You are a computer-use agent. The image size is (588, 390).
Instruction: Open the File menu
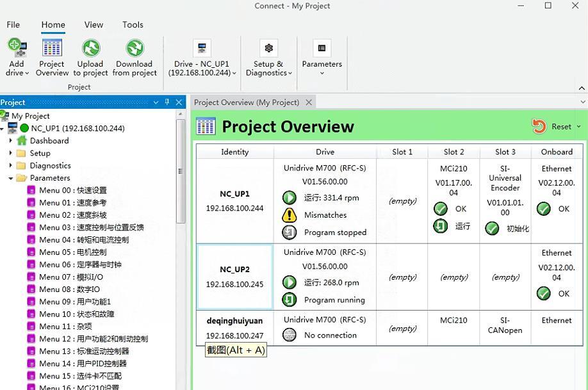click(x=13, y=25)
